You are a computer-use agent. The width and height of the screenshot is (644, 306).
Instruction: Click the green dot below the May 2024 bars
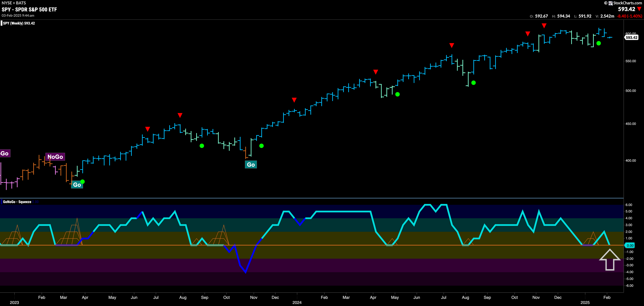(x=398, y=94)
